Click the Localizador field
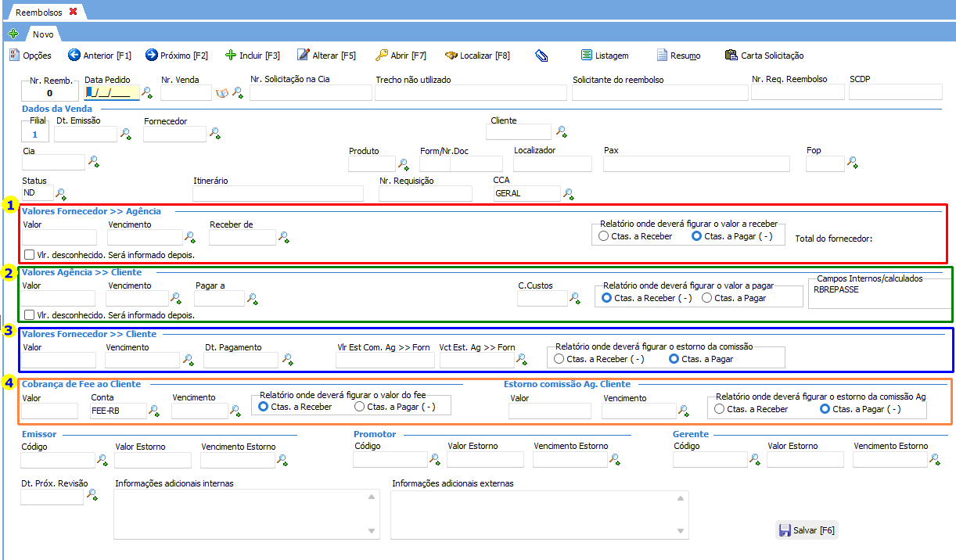This screenshot has width=956, height=560. pos(553,163)
